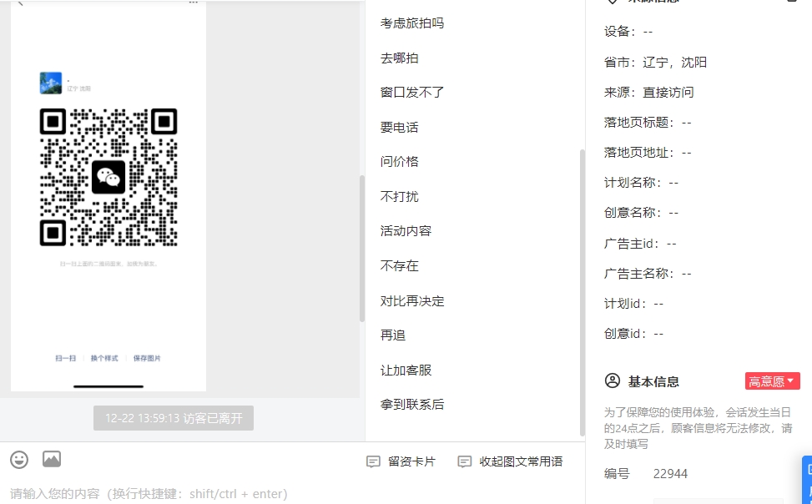Image resolution: width=812 pixels, height=504 pixels.
Task: Click the 创意id info row
Action: tap(634, 334)
